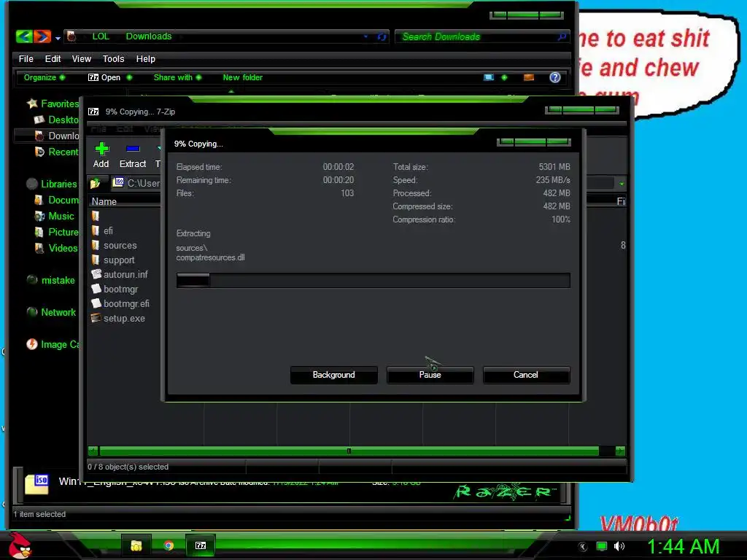Cancel the copying operation
The width and height of the screenshot is (747, 560).
click(x=526, y=375)
